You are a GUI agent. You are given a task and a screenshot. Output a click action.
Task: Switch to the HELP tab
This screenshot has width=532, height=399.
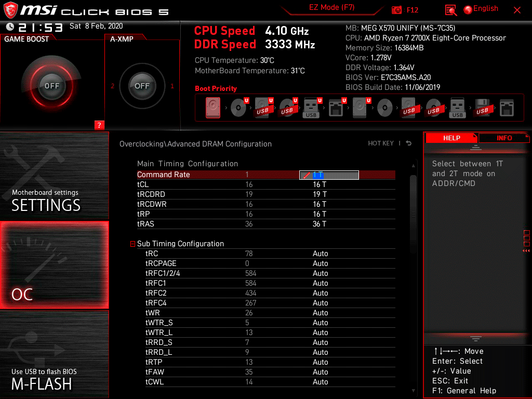click(451, 138)
